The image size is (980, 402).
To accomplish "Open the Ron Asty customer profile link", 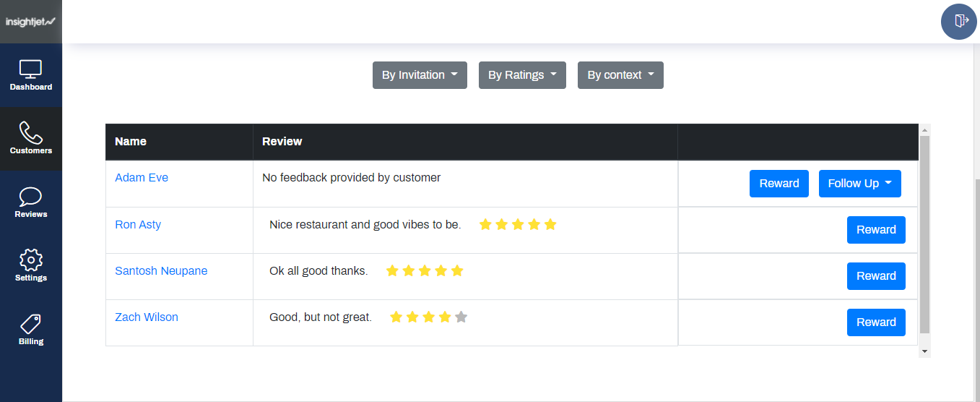I will (138, 224).
